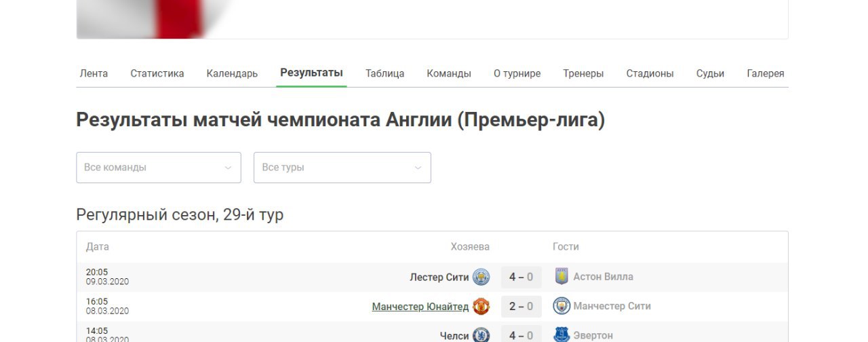
Task: Switch to the Календарь tab
Action: [232, 73]
